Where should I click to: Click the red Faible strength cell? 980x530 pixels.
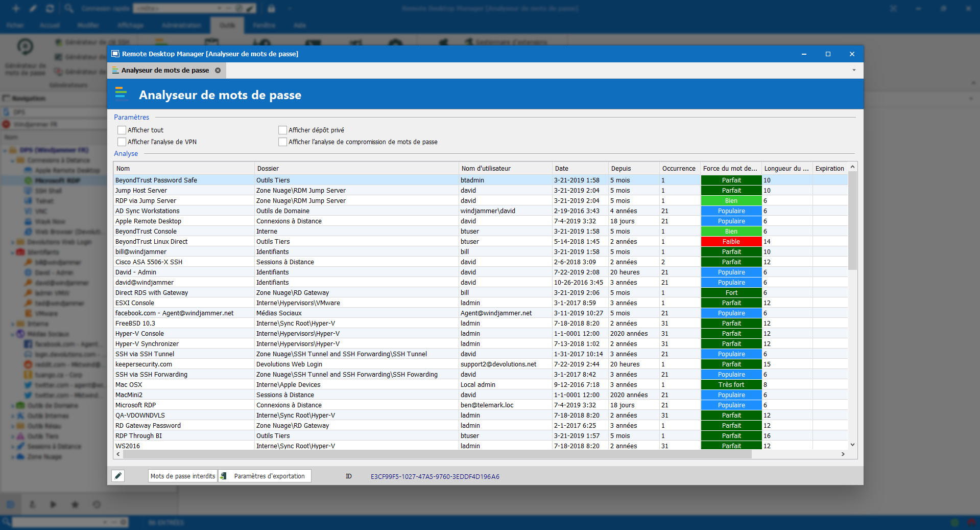point(731,241)
